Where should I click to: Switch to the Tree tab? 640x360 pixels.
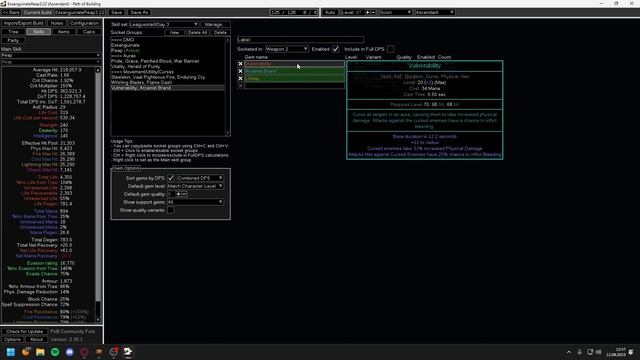point(13,31)
